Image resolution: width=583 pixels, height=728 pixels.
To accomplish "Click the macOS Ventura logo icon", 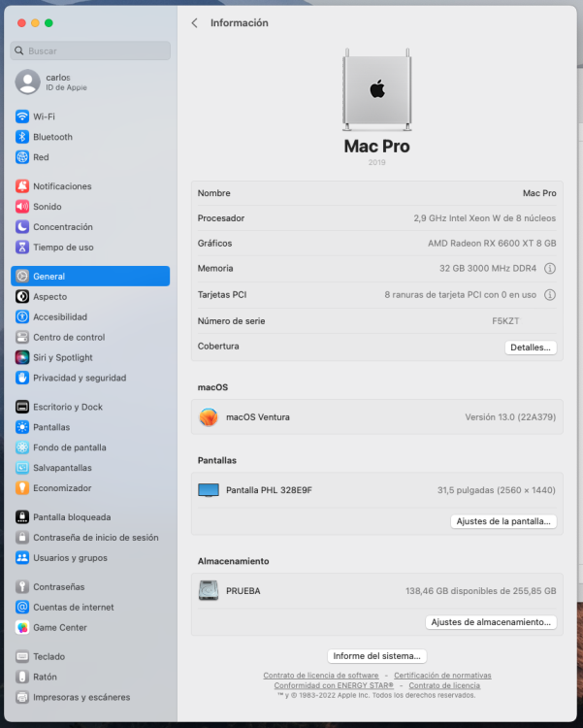I will 209,417.
